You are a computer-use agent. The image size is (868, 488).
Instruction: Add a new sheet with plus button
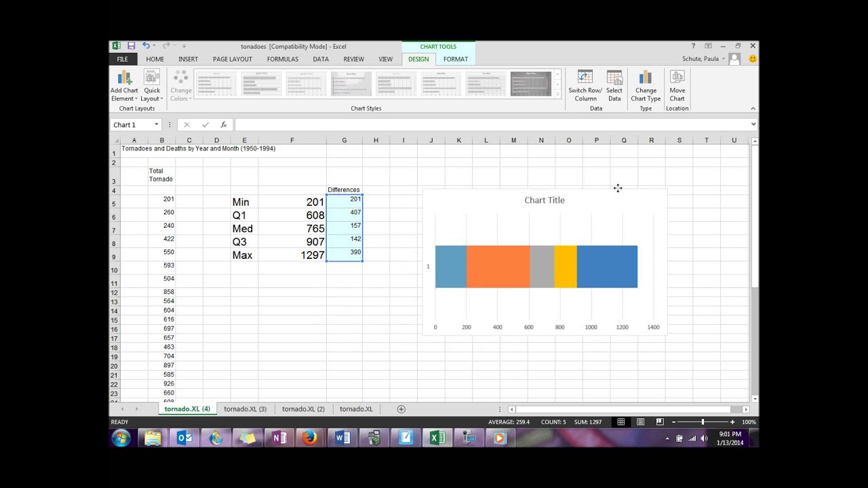pos(401,409)
